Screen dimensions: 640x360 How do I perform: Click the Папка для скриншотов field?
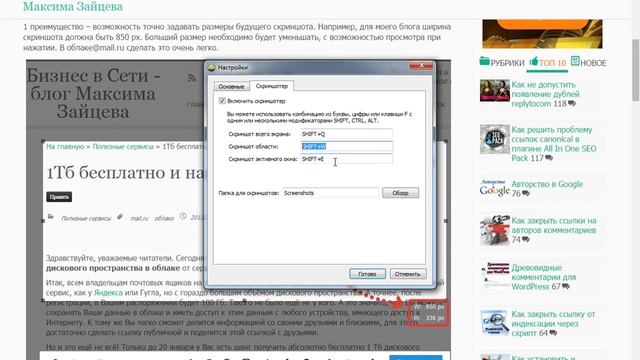tap(331, 193)
